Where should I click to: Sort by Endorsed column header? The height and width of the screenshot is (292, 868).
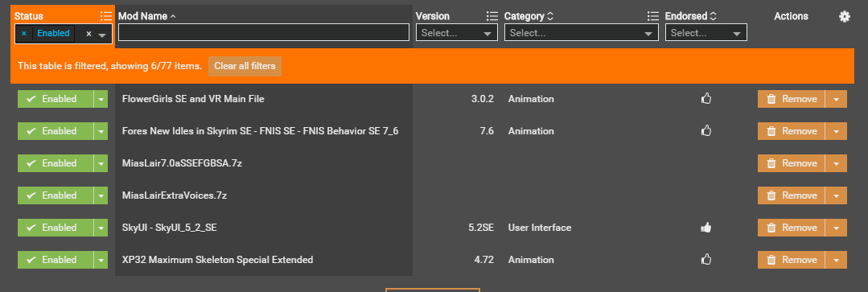691,16
